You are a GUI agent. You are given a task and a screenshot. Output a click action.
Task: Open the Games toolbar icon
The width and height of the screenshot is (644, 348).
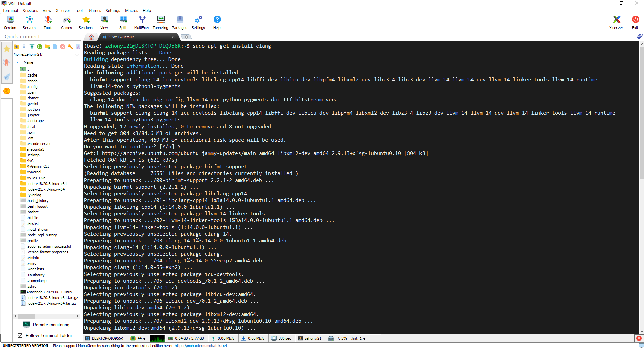click(x=66, y=22)
